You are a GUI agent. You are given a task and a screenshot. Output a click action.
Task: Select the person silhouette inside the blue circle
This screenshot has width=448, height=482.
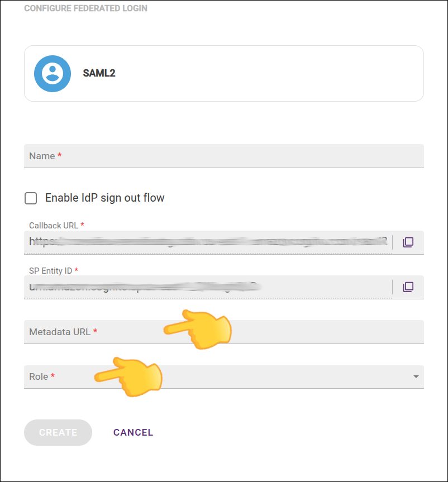[x=52, y=73]
